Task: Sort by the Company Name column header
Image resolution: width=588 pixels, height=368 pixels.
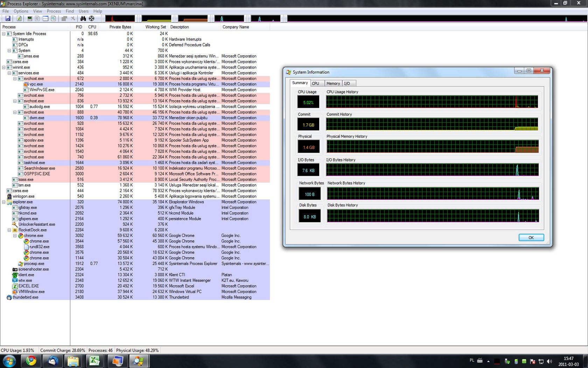Action: click(245, 27)
